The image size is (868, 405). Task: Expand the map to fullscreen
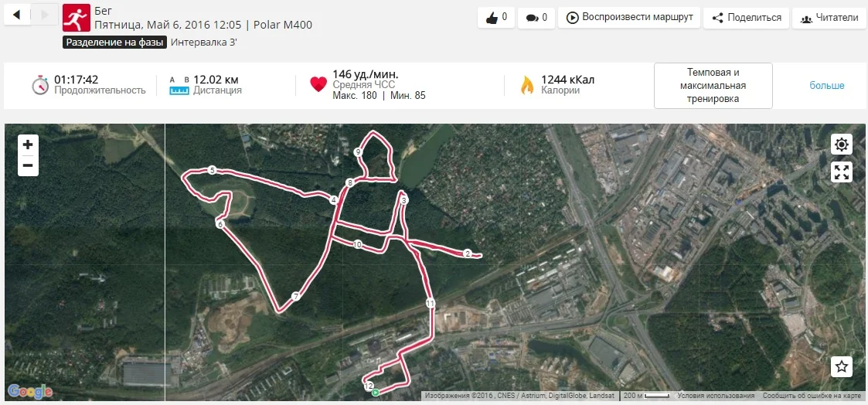[842, 172]
